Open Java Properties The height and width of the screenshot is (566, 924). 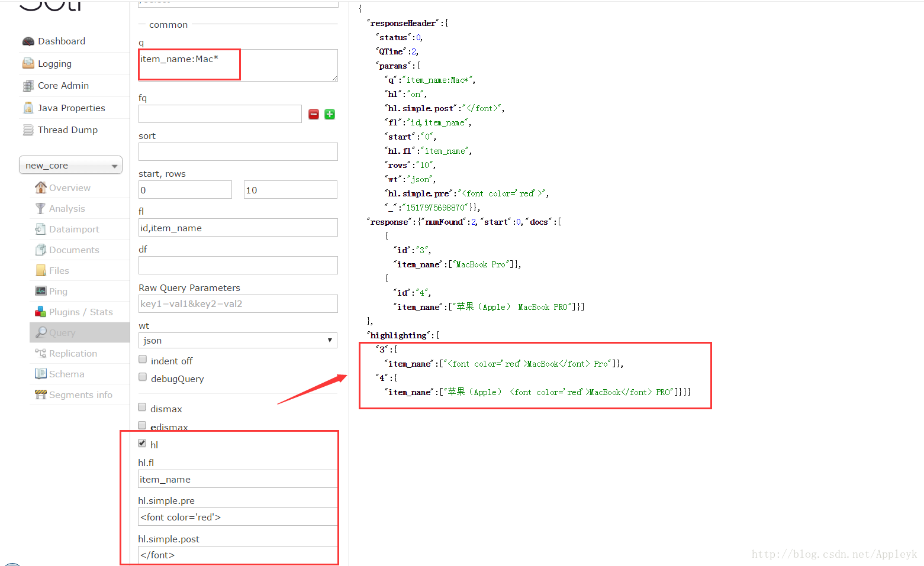click(x=72, y=108)
